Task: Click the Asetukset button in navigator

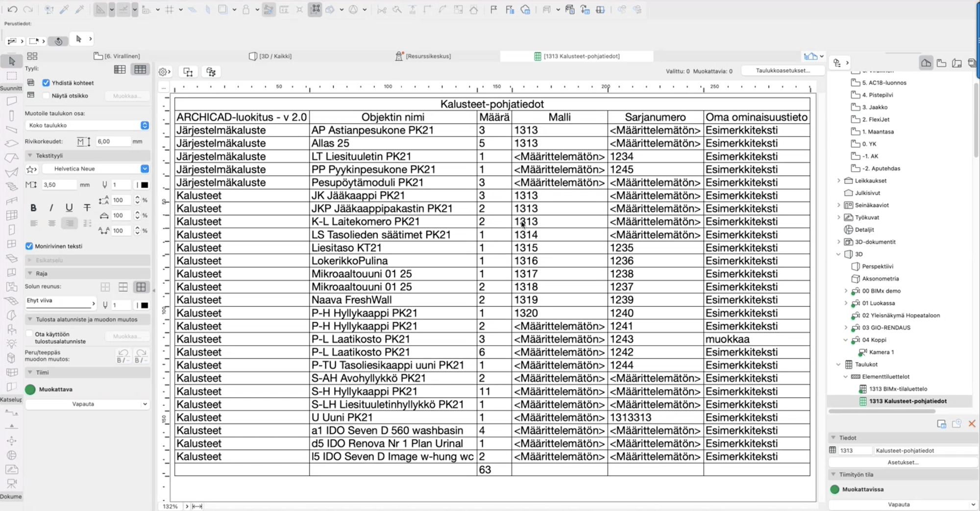Action: [903, 462]
